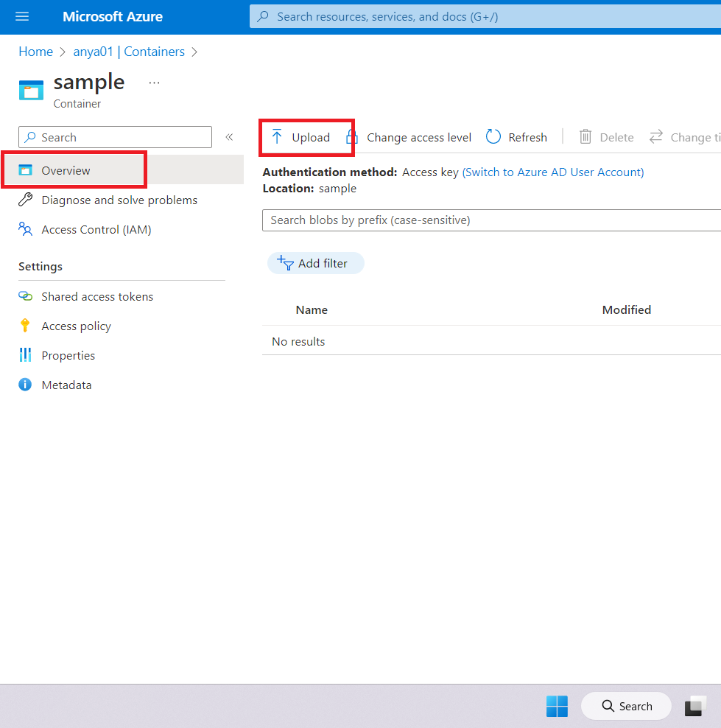
Task: Open Access policy settings
Action: (77, 326)
